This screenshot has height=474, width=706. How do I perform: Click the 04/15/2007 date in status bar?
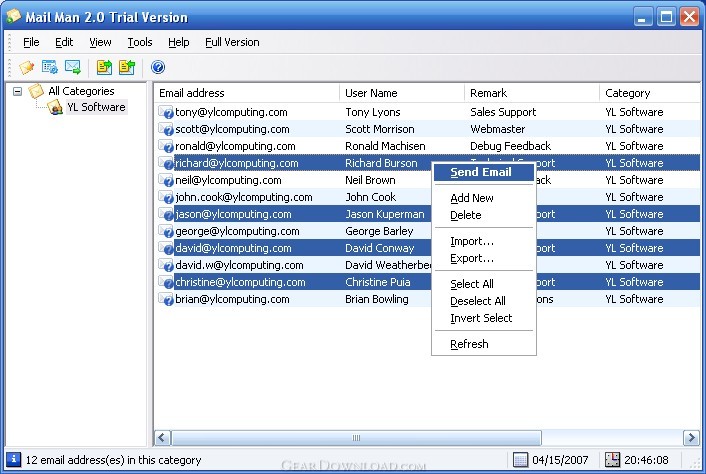560,460
